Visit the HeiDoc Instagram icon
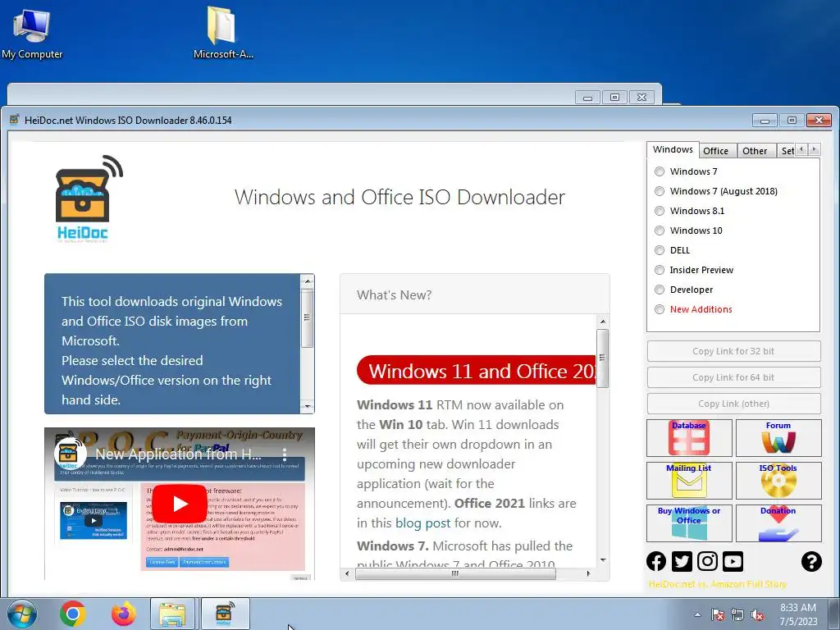This screenshot has width=840, height=630. (707, 561)
